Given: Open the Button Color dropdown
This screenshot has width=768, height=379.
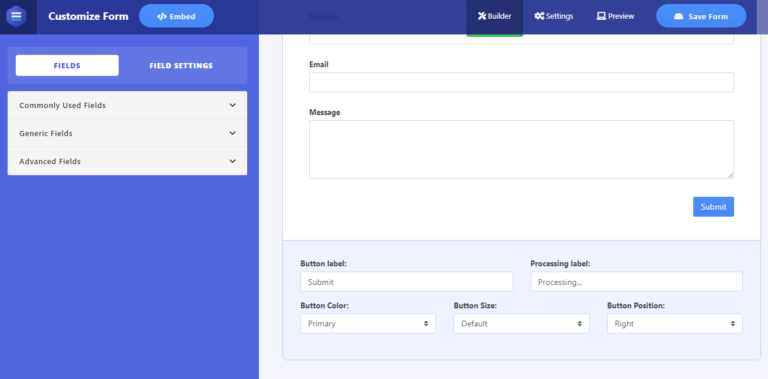Looking at the screenshot, I should click(x=368, y=324).
